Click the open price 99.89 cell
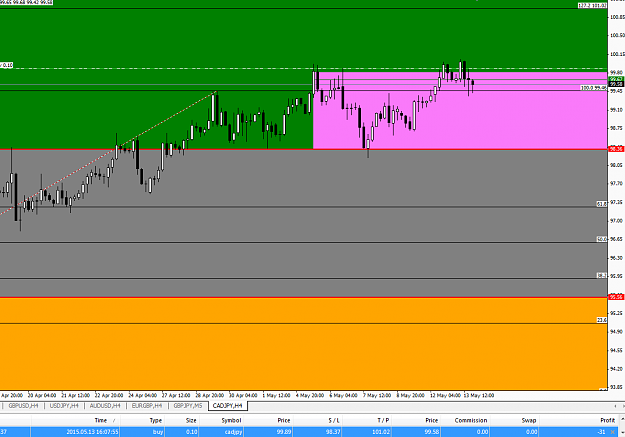This screenshot has height=437, width=625. coord(284,432)
